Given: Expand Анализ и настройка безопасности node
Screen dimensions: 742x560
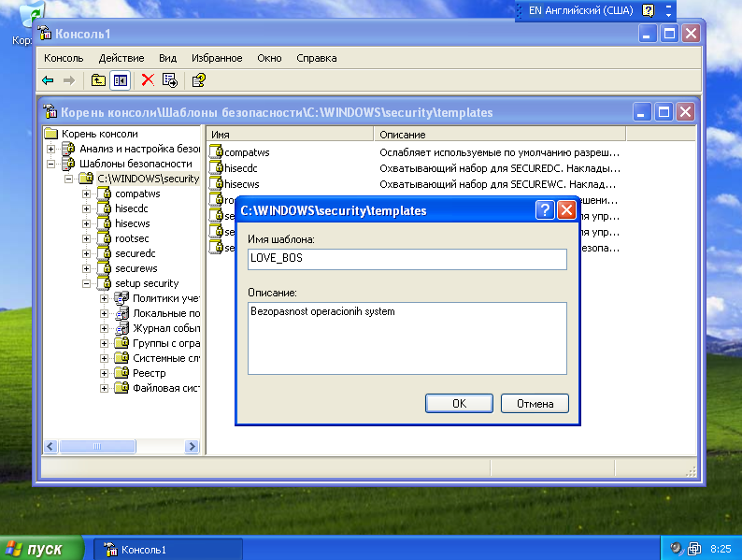Looking at the screenshot, I should (x=50, y=149).
